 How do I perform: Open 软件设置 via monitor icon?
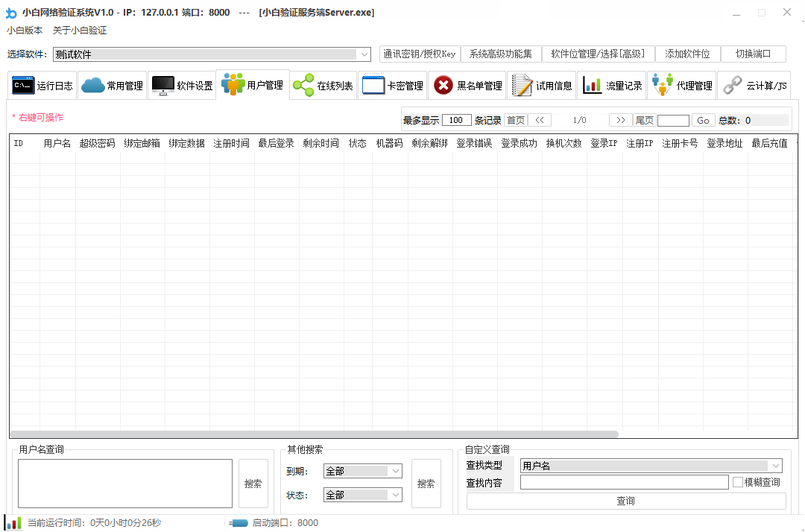(x=162, y=84)
